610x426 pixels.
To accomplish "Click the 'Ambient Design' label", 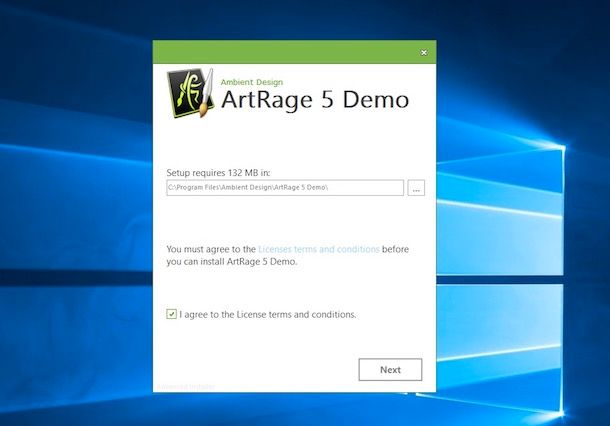I will 252,82.
